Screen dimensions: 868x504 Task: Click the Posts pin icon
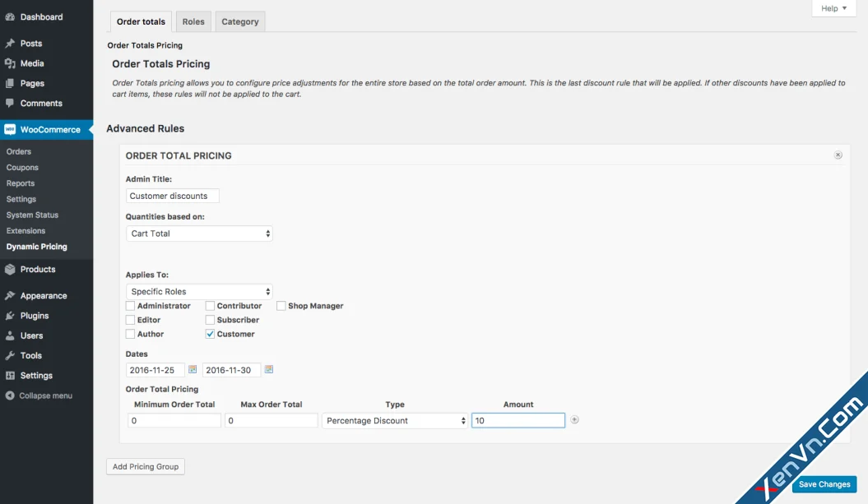[10, 43]
